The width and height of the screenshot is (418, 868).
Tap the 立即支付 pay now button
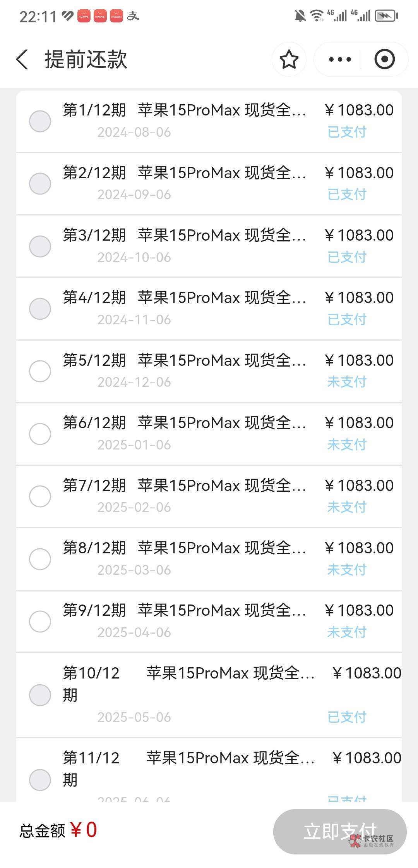tap(339, 831)
